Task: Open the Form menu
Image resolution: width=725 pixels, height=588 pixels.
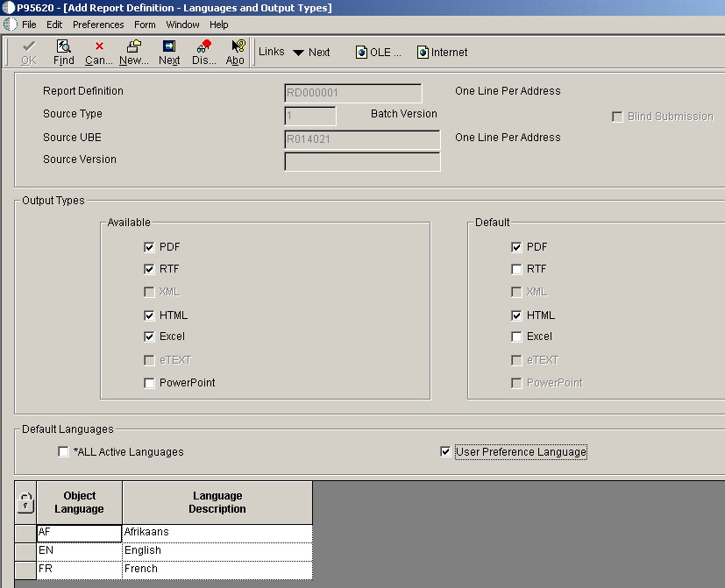Action: point(145,25)
